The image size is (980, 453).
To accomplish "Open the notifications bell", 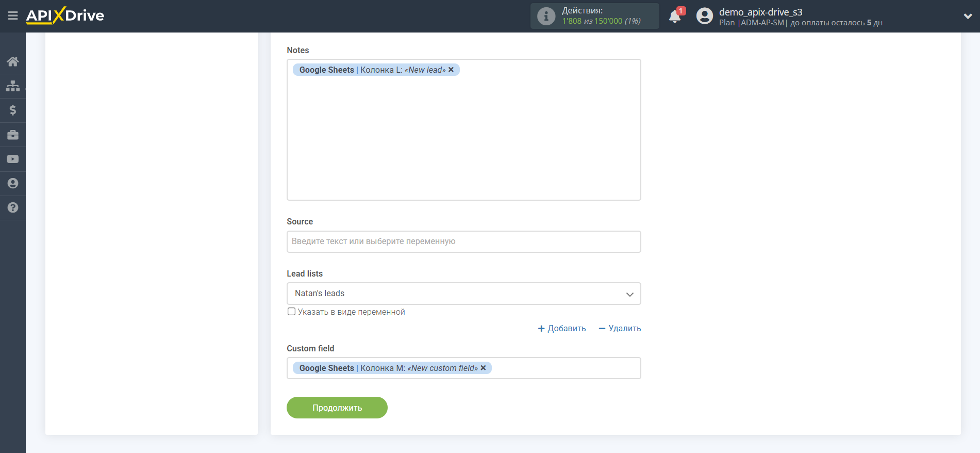I will tap(675, 17).
